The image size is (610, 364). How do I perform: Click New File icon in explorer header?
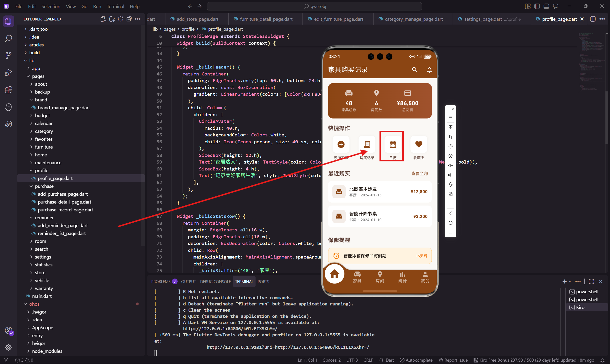[103, 19]
